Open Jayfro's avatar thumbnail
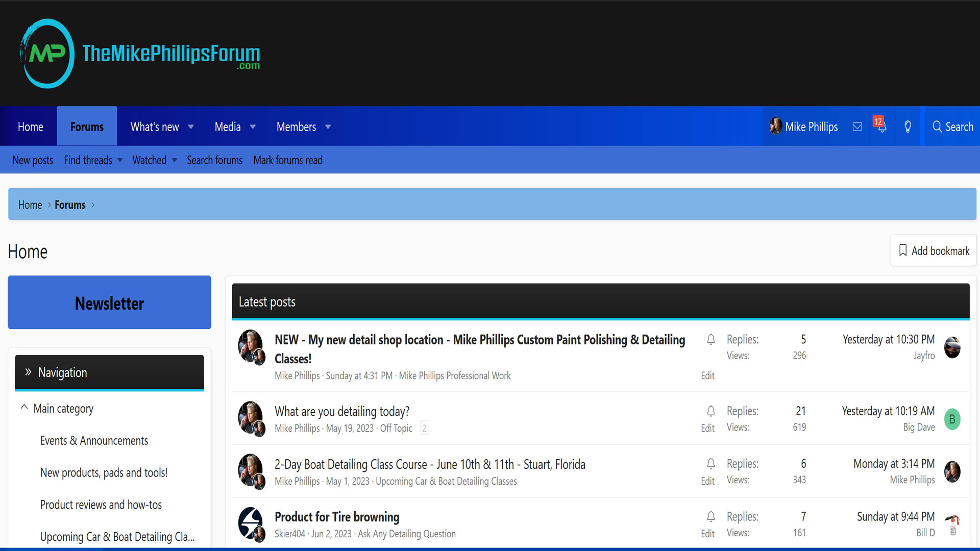 coord(952,347)
